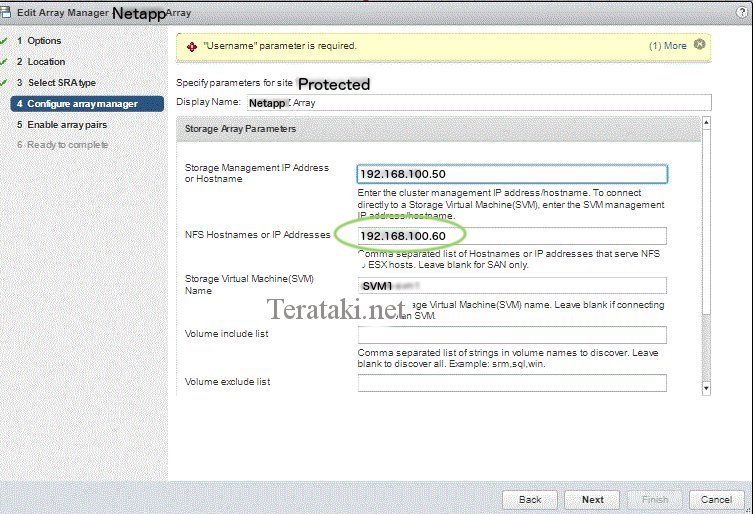Click the NFS Hostnames or IP Addresses label
This screenshot has width=753, height=514.
pos(257,235)
